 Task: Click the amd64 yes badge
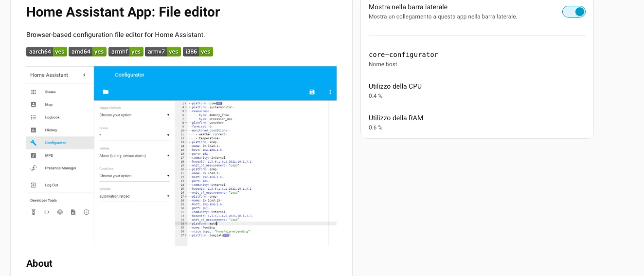coord(88,52)
